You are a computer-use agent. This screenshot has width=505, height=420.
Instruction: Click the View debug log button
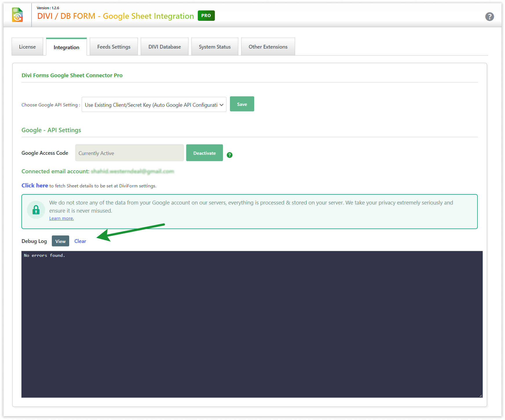pos(60,241)
